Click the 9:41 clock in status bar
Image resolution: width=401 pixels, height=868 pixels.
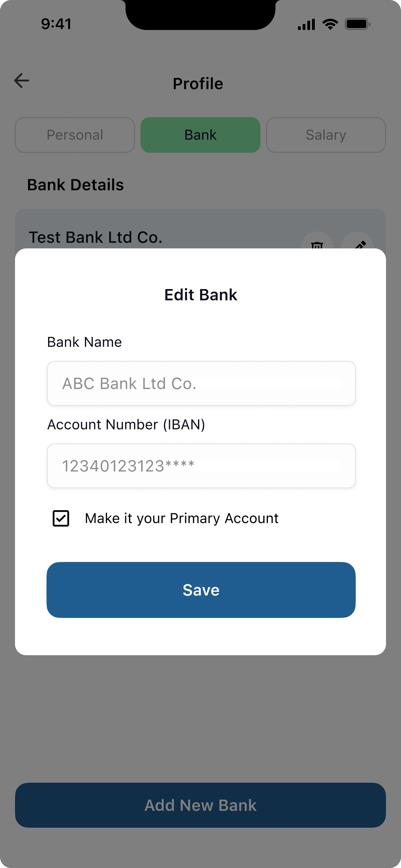click(x=56, y=24)
